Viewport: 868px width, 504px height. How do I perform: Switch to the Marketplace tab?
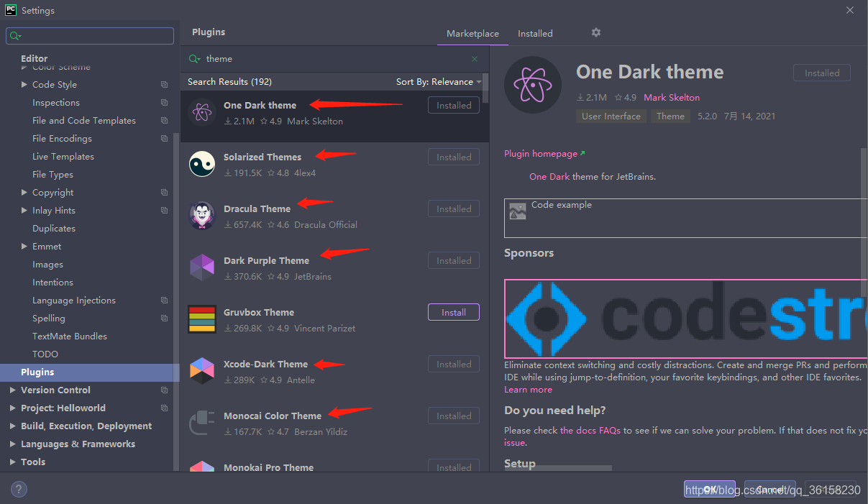(x=472, y=34)
